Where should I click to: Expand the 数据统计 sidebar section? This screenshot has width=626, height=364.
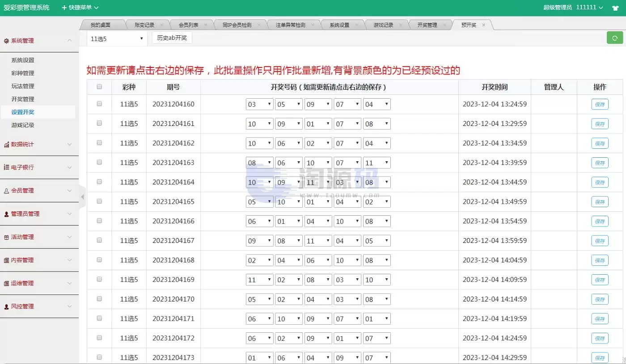(x=39, y=144)
